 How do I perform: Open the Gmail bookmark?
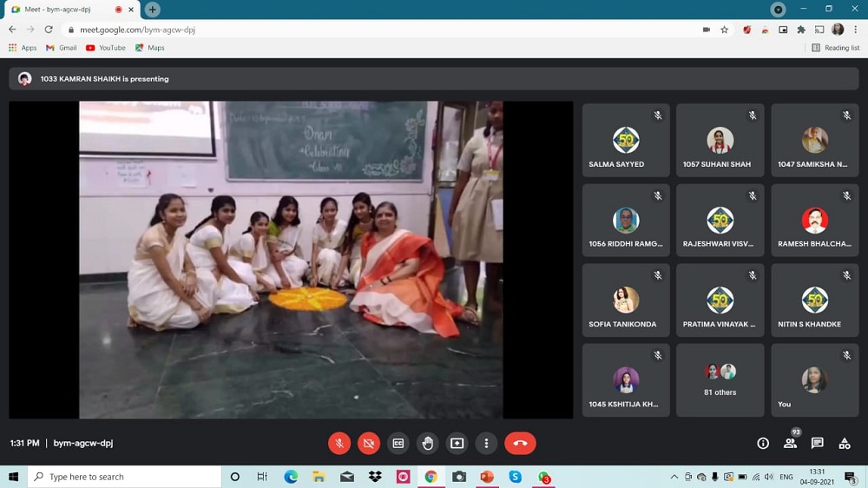click(62, 48)
